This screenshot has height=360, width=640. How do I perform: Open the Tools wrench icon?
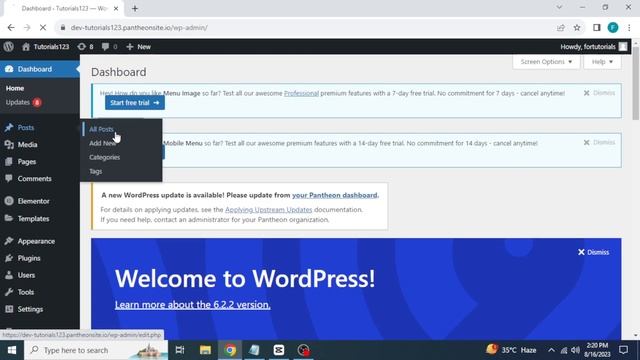coord(9,292)
